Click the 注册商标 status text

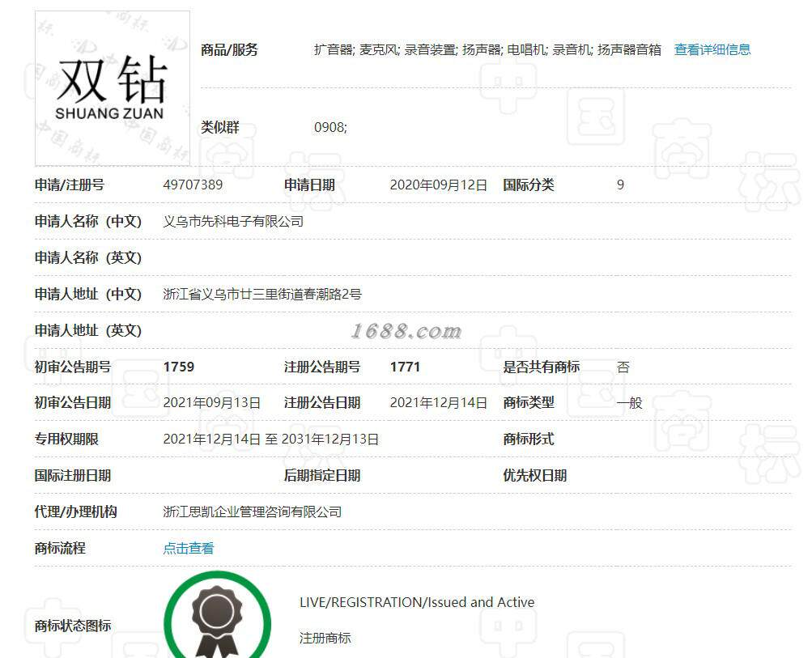tap(325, 638)
